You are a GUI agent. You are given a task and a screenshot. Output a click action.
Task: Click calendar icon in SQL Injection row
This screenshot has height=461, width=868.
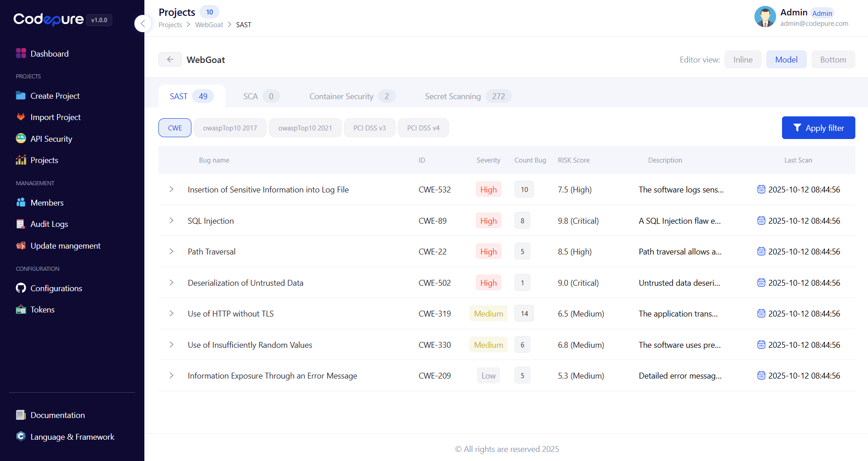click(761, 221)
